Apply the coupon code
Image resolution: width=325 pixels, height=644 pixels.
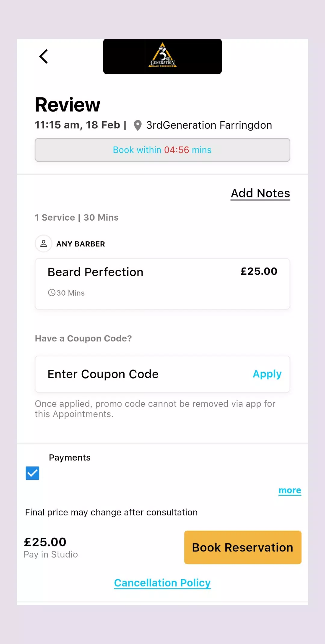pyautogui.click(x=267, y=374)
